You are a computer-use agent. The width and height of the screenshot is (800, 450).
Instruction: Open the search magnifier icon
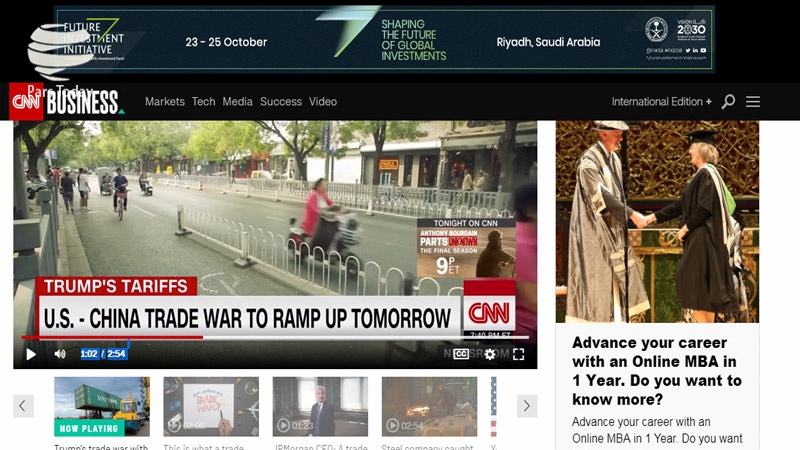pos(728,102)
